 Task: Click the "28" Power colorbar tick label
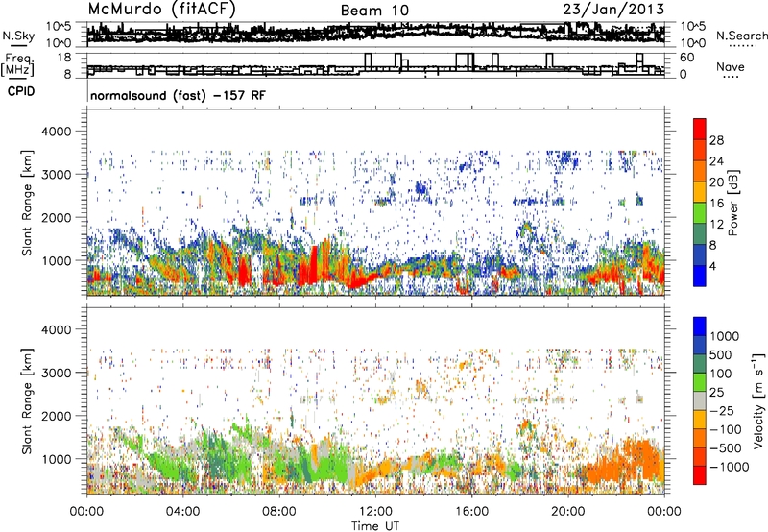coord(716,140)
